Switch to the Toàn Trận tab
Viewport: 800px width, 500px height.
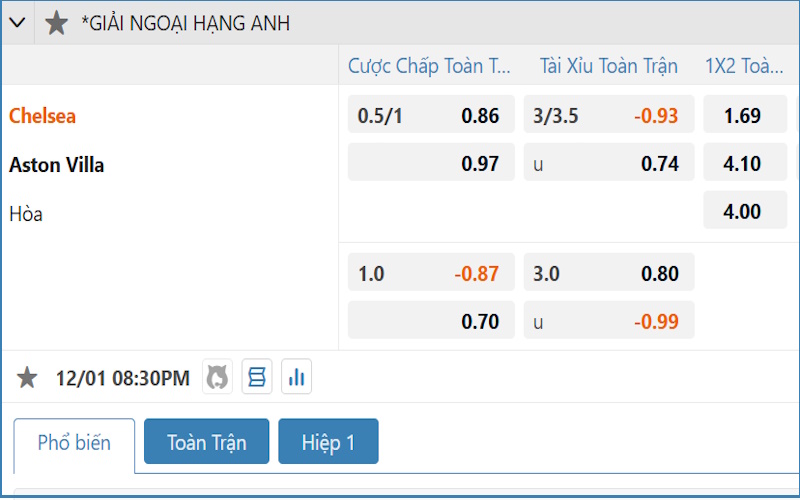206,442
